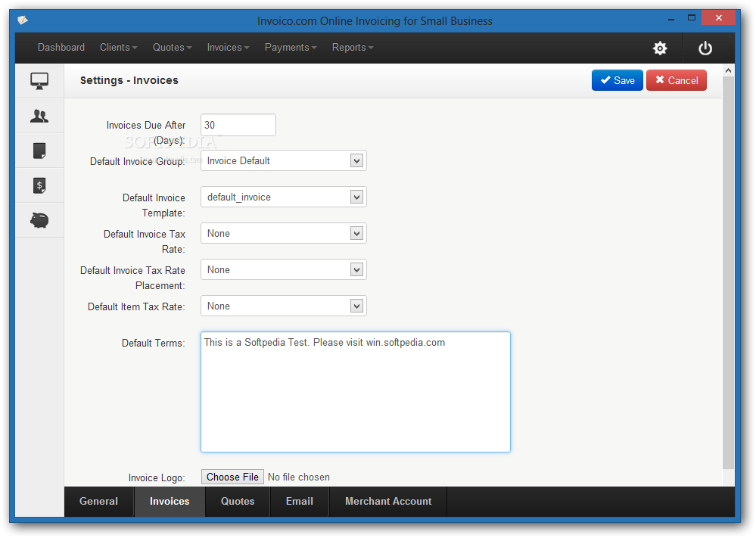Cancel the settings changes
Screen dimensions: 756x538
[x=677, y=80]
